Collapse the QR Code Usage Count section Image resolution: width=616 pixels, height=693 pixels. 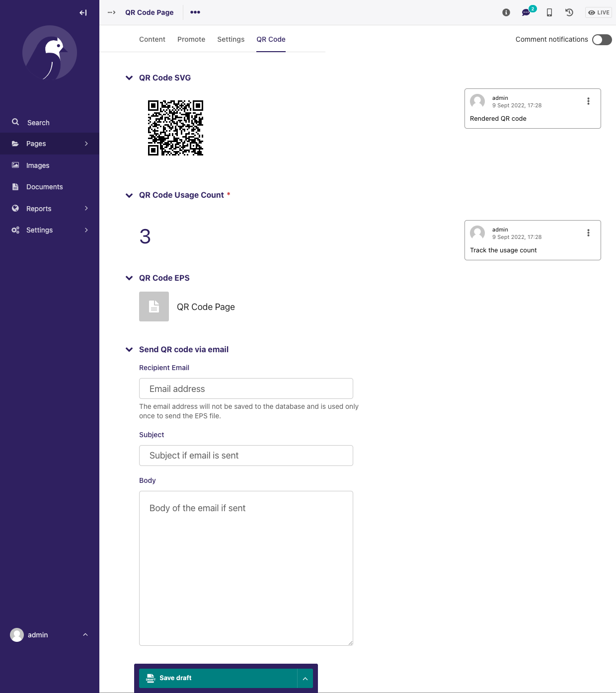coord(129,195)
